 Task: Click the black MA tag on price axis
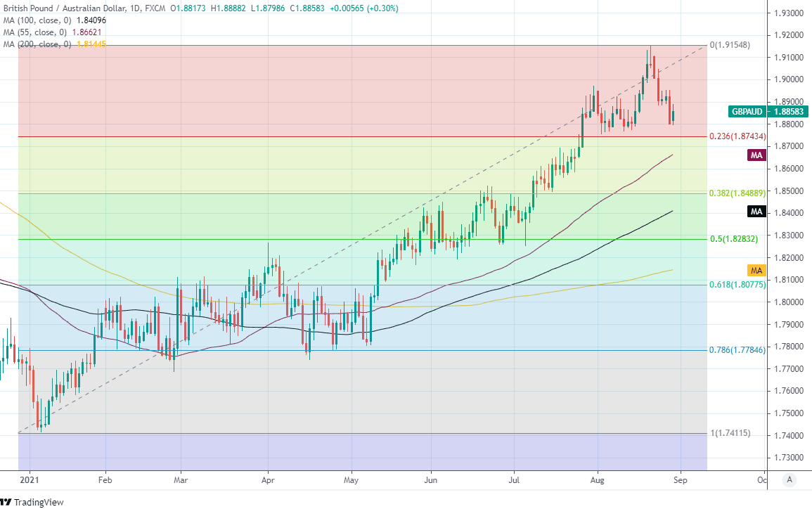pos(756,212)
